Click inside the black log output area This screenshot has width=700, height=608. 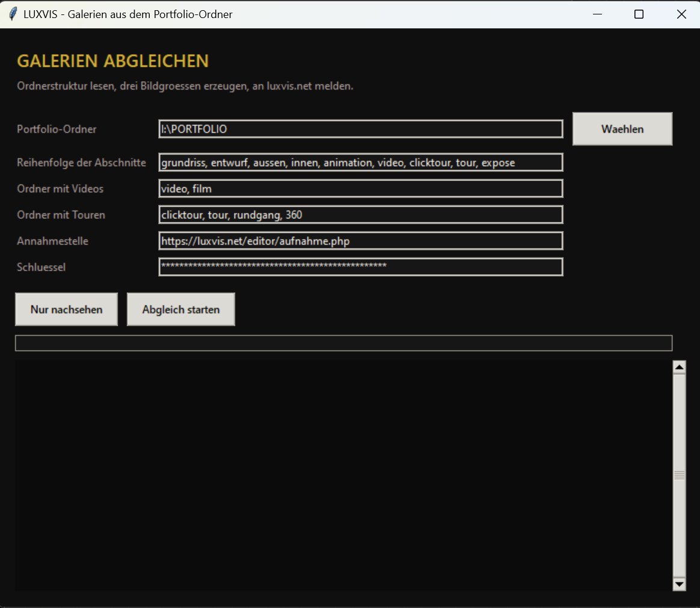point(344,476)
